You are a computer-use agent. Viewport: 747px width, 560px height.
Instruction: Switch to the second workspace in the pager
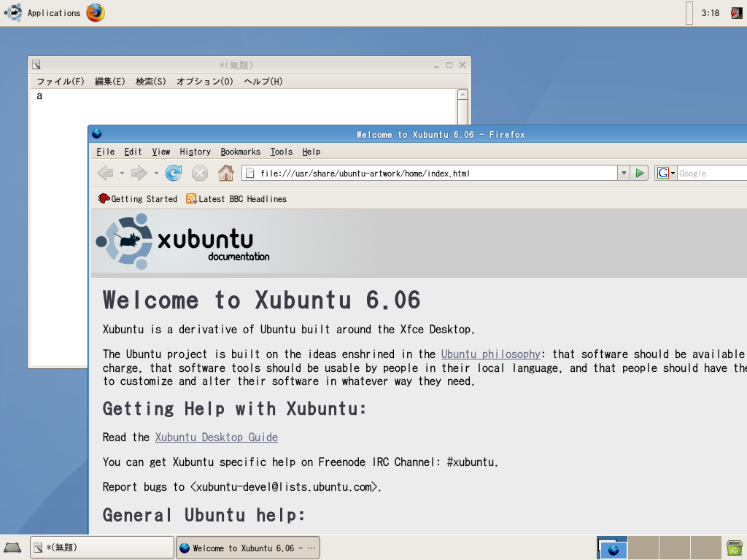point(643,548)
